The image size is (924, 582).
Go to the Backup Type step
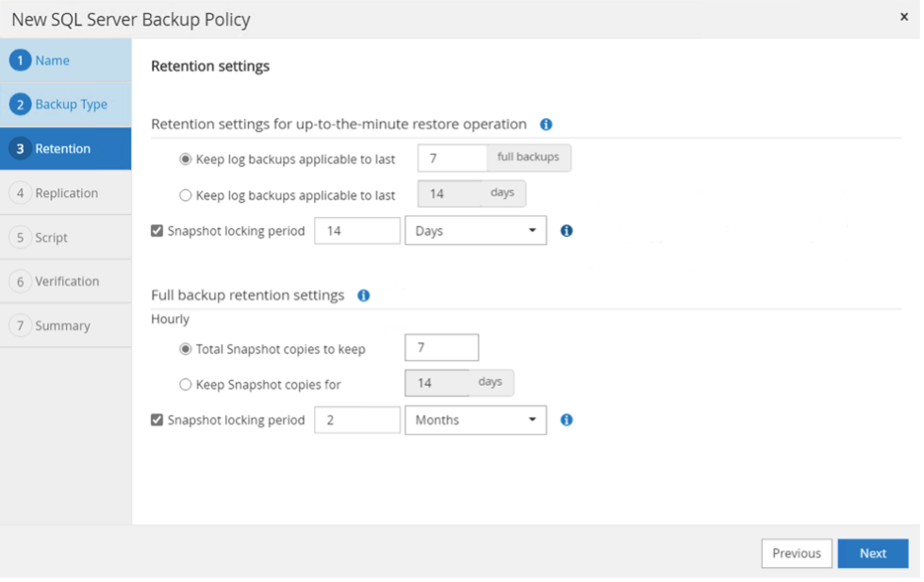tap(71, 105)
